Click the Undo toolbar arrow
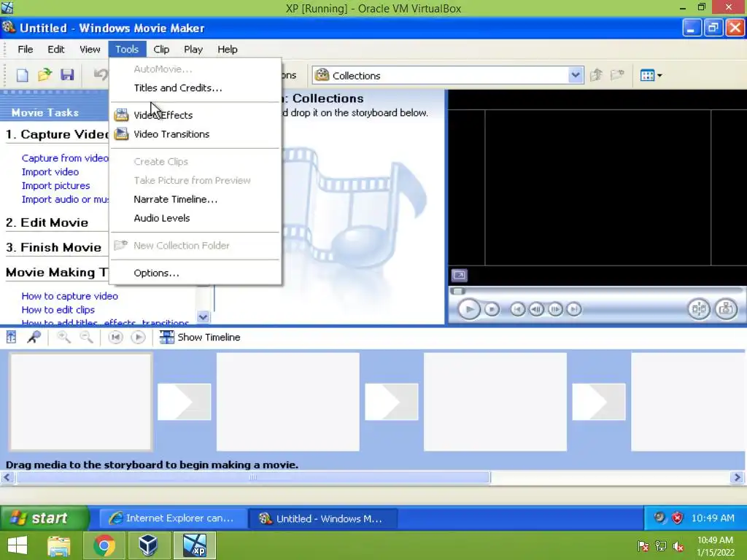Screen dimensions: 747x560 (x=100, y=75)
